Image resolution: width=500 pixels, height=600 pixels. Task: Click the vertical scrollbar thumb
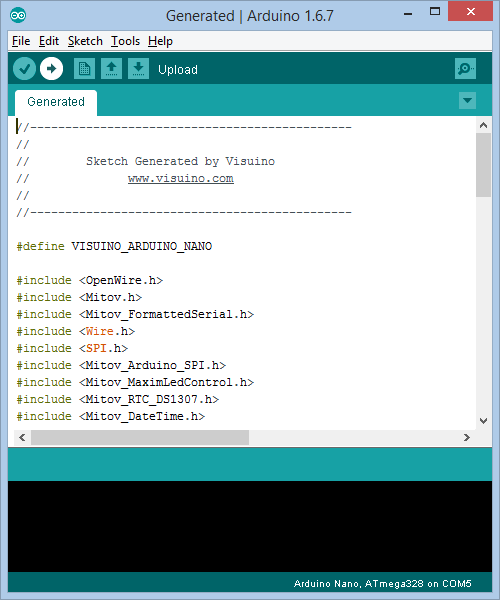click(x=484, y=165)
